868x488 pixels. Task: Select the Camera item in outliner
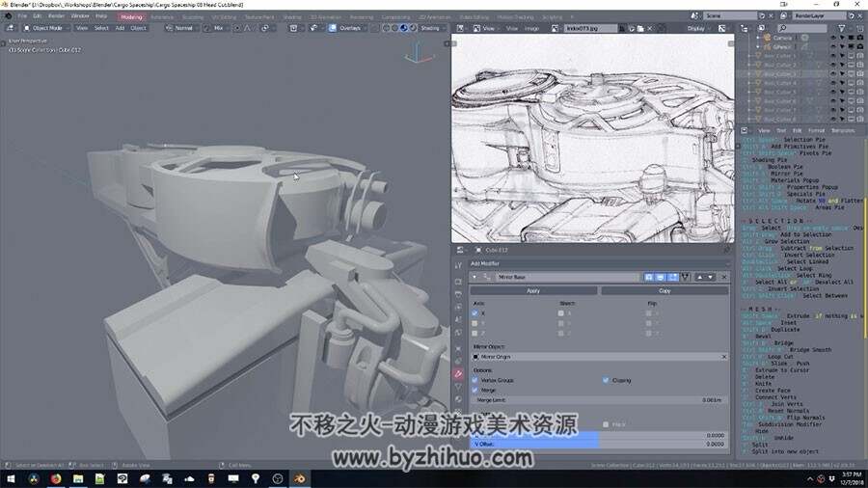point(782,38)
